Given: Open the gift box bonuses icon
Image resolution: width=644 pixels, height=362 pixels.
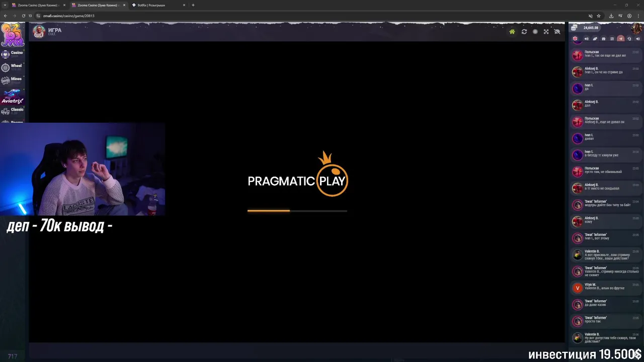Looking at the screenshot, I should coord(603,39).
